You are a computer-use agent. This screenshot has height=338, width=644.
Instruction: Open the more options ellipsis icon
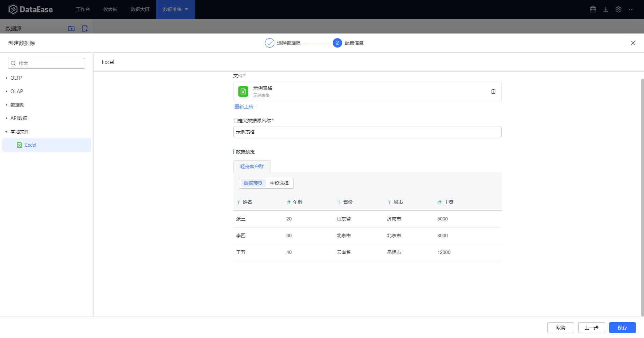tap(631, 9)
